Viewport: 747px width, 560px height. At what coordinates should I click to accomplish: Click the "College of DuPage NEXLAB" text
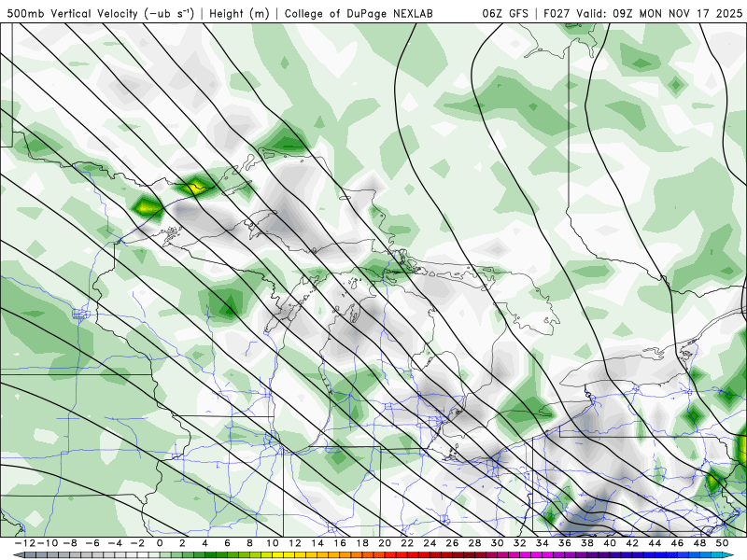[359, 13]
